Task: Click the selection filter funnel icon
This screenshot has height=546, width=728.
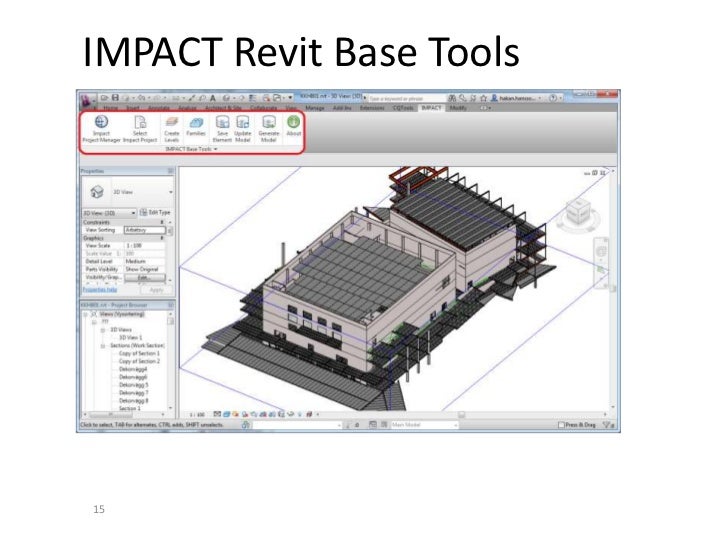Action: point(607,425)
